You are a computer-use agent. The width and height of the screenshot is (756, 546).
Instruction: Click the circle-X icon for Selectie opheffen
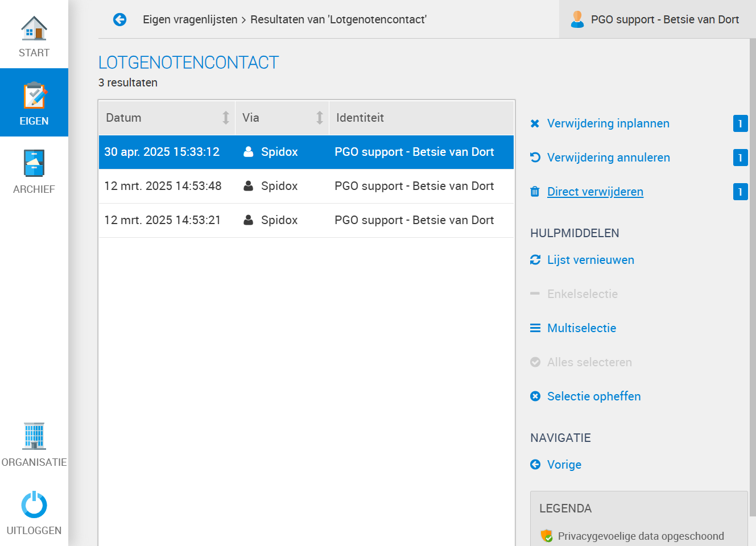[535, 396]
